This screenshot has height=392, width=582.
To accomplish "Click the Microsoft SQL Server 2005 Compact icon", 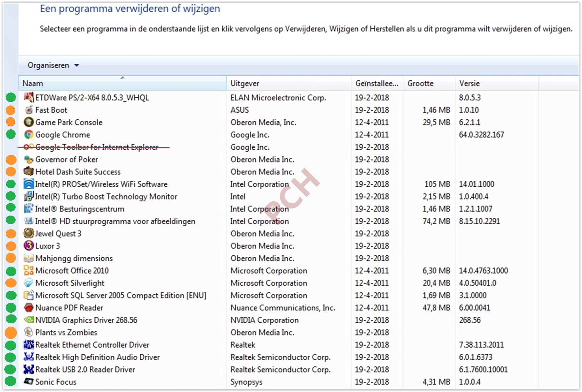I will (29, 295).
